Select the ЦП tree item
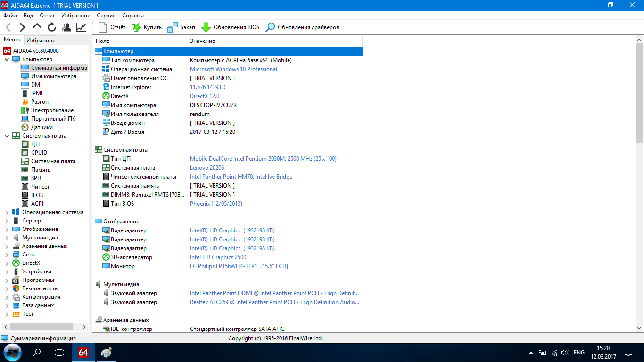 pos(35,144)
